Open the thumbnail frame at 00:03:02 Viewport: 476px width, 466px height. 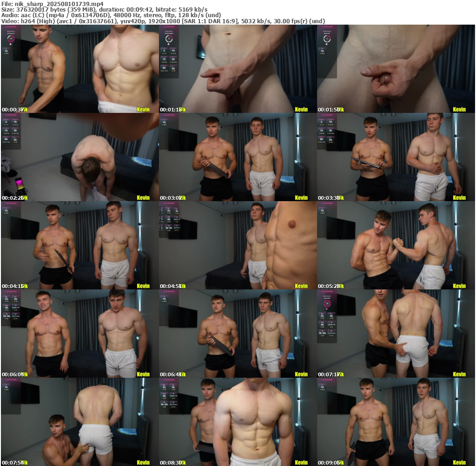coord(238,157)
